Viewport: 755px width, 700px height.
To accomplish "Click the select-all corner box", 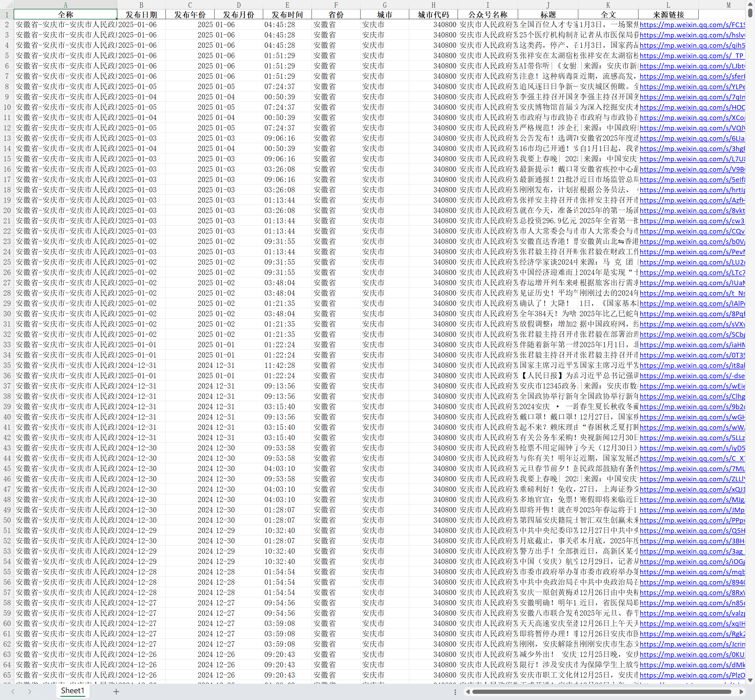I will [x=7, y=4].
